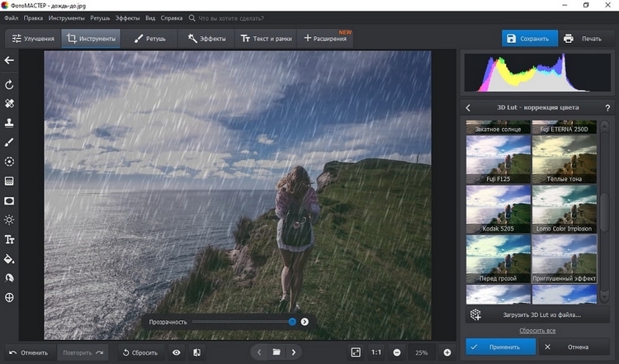Click the back arrow in left toolbar
Viewport: 619px width, 364px height.
pyautogui.click(x=10, y=60)
